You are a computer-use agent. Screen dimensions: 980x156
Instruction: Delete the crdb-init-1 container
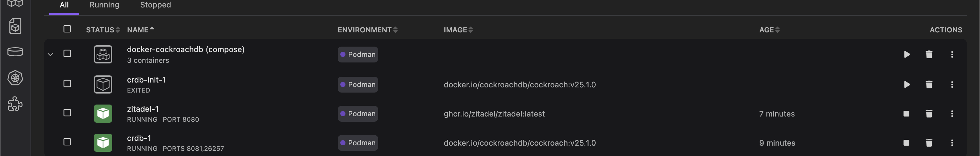tap(929, 85)
